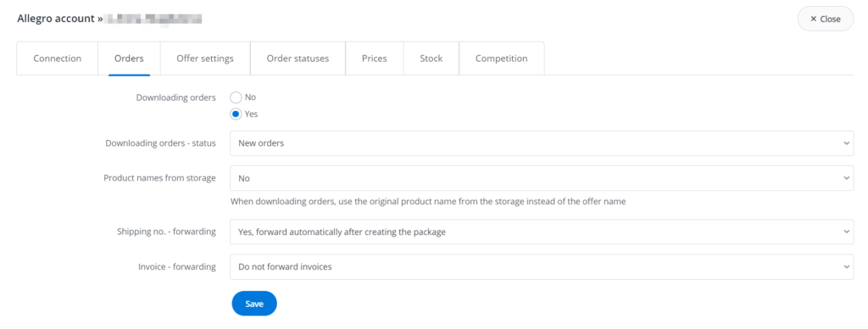
Task: Open the Stock tab
Action: click(x=431, y=59)
